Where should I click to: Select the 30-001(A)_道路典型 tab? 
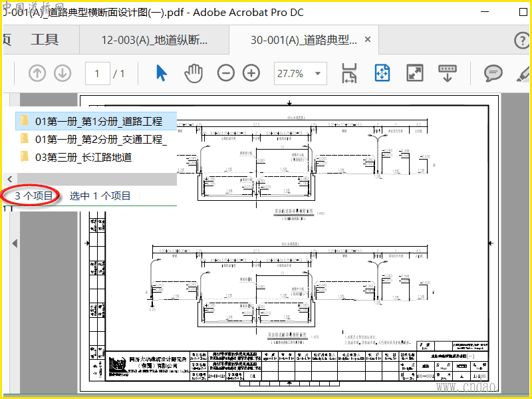[304, 40]
